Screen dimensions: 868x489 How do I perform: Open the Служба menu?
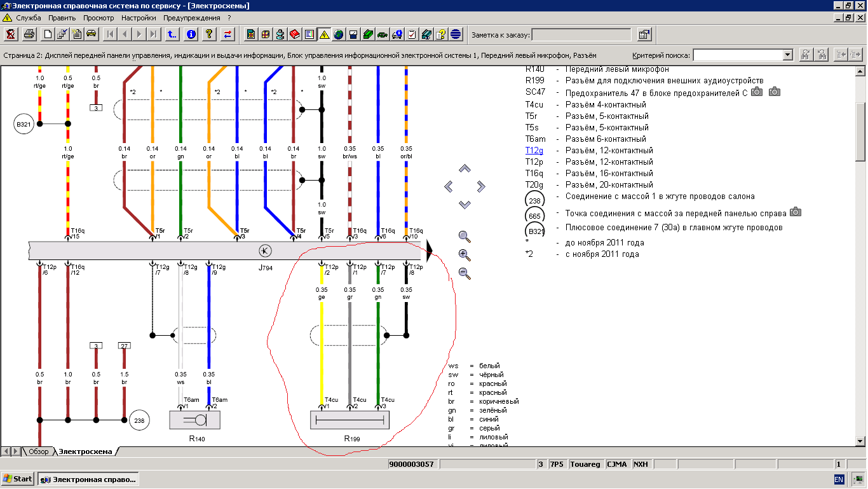point(28,18)
